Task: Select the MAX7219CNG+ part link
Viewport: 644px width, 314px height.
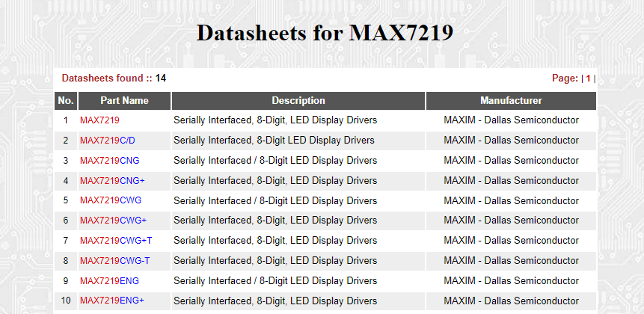Action: 112,181
